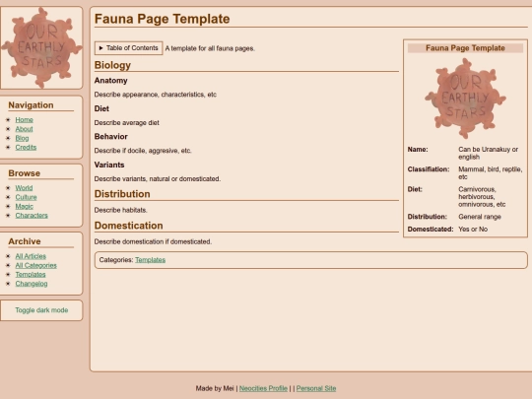532x399 pixels.
Task: Go to the About page
Action: (x=24, y=129)
